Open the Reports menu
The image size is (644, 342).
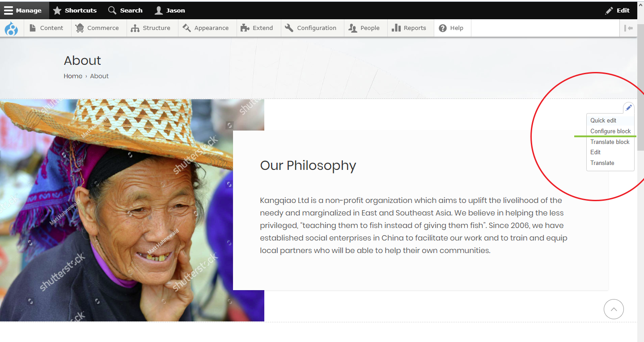pos(409,28)
